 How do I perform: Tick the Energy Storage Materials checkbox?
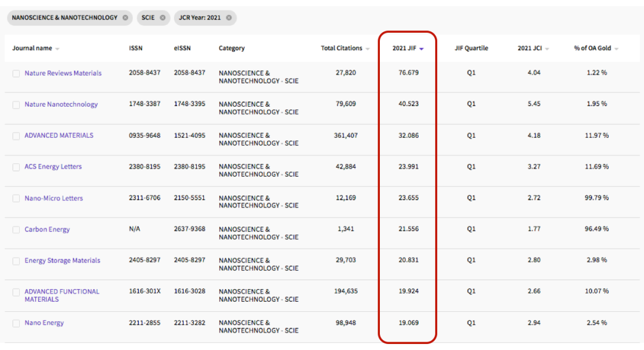coord(16,261)
